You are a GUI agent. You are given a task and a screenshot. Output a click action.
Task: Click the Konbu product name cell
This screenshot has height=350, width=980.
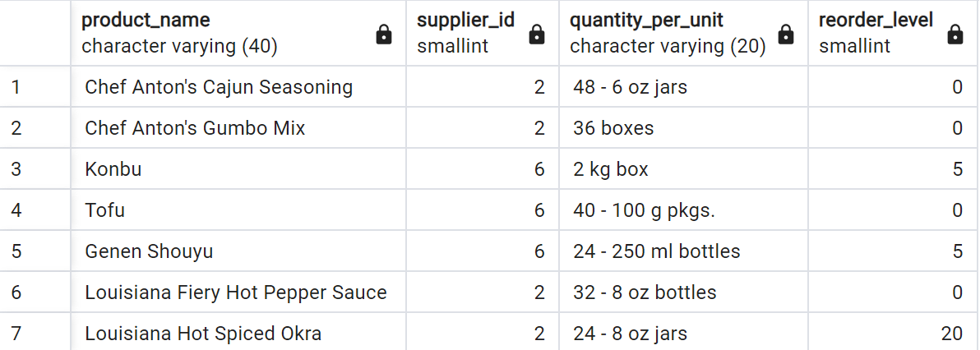[238, 168]
